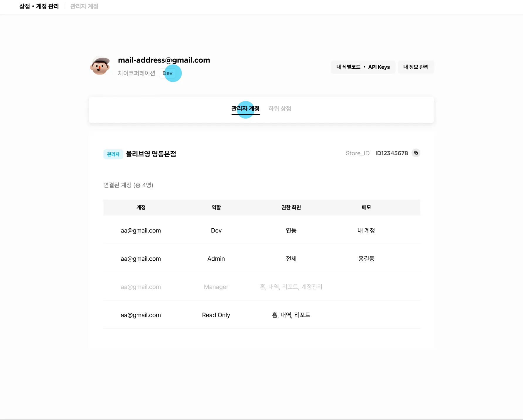Click the profile avatar image

coord(100,67)
